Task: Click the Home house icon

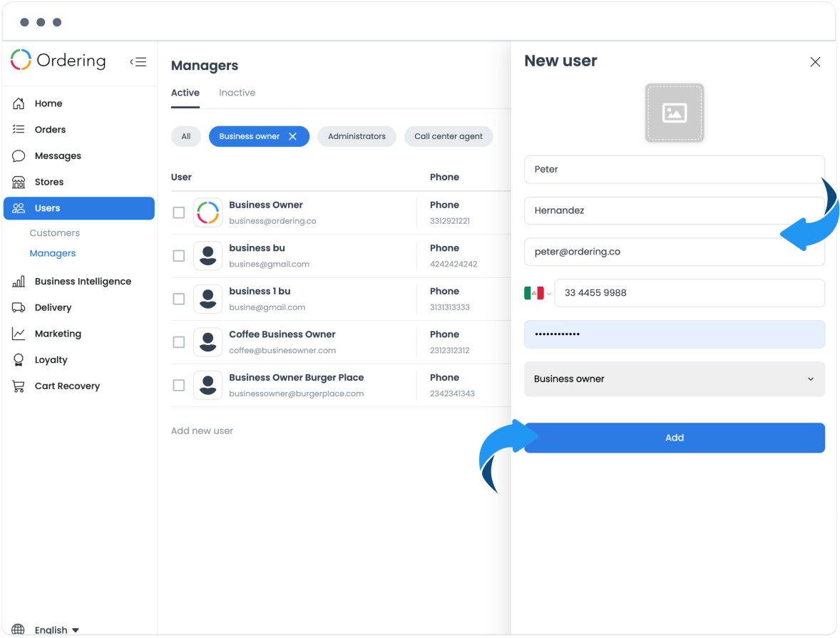Action: (19, 103)
